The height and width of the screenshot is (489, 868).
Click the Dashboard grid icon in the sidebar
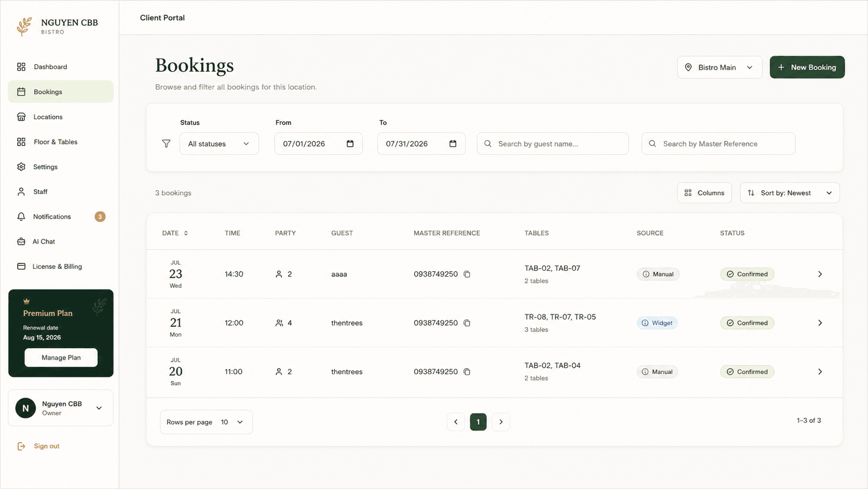[21, 67]
